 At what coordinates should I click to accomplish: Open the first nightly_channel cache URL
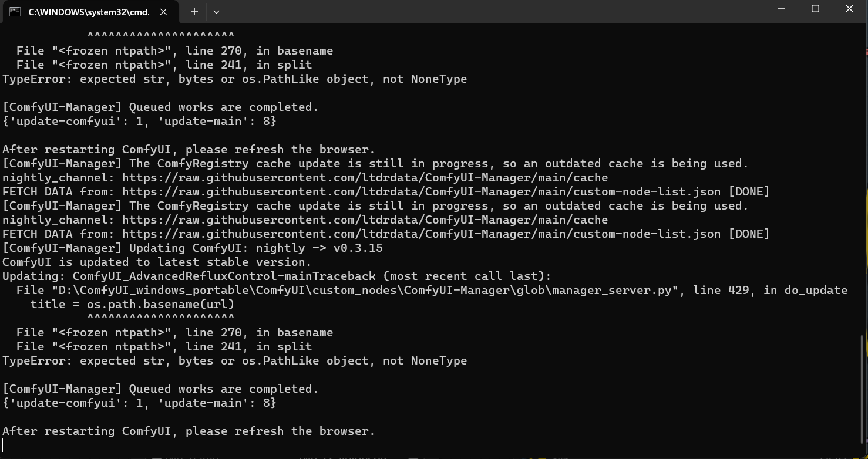pyautogui.click(x=365, y=177)
